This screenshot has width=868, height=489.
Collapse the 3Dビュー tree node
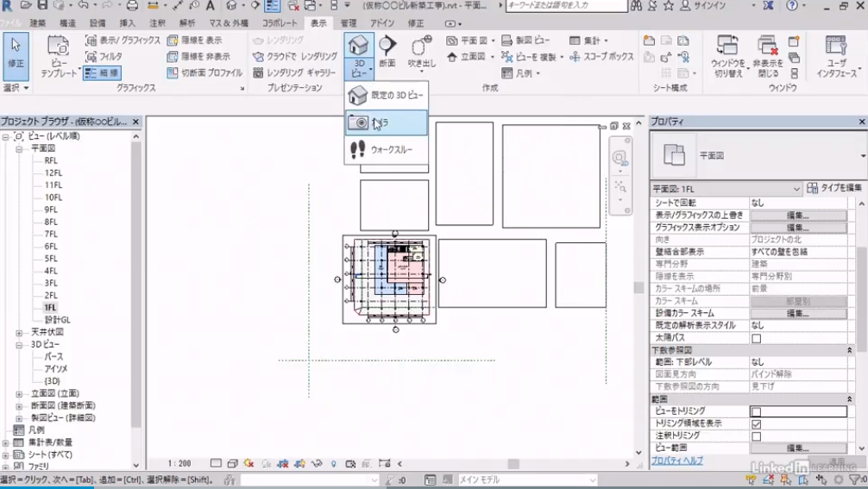[19, 344]
